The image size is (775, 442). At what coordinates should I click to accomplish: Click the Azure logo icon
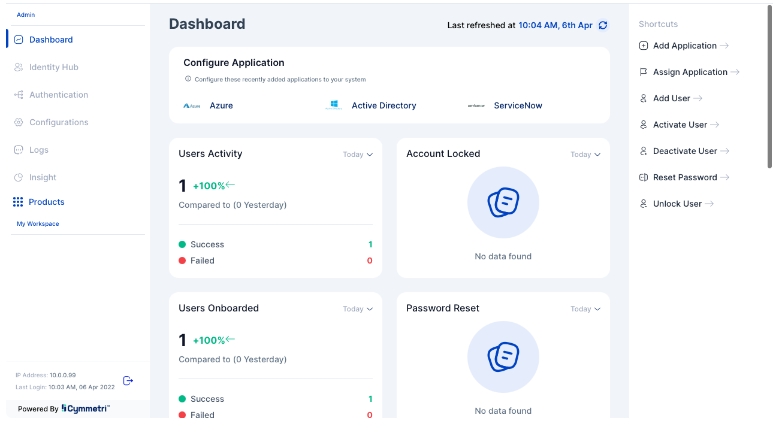point(192,105)
